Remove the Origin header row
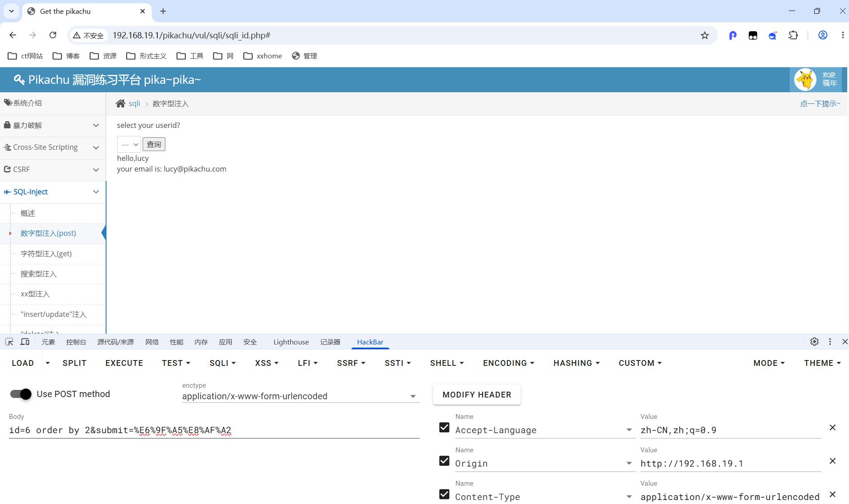Viewport: 849px width, 504px height. point(833,461)
